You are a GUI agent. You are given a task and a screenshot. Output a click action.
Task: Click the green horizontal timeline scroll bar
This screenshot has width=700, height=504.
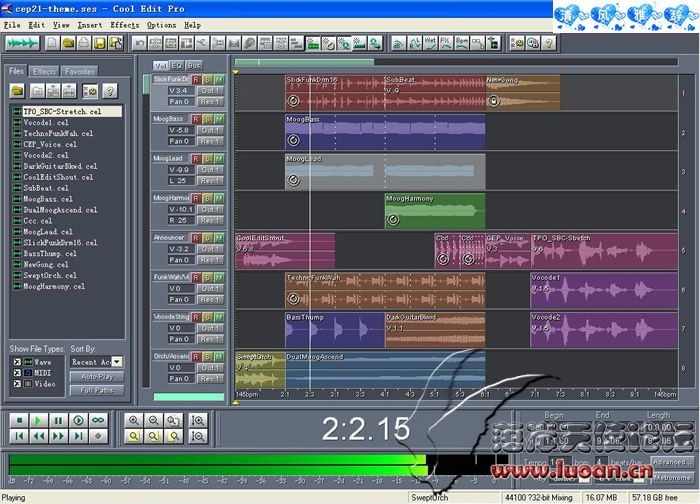(304, 62)
